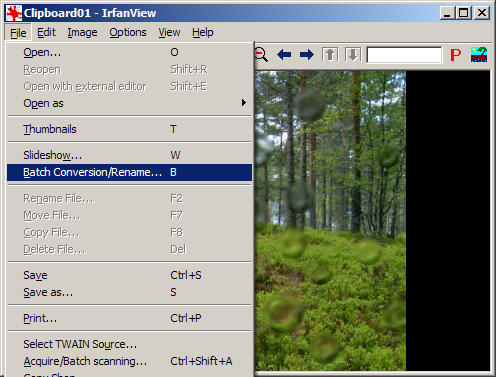Click the zoom out magnifier icon

click(261, 54)
